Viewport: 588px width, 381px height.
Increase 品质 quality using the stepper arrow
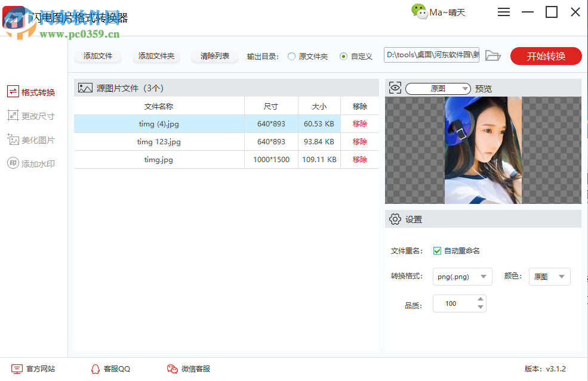coord(479,300)
